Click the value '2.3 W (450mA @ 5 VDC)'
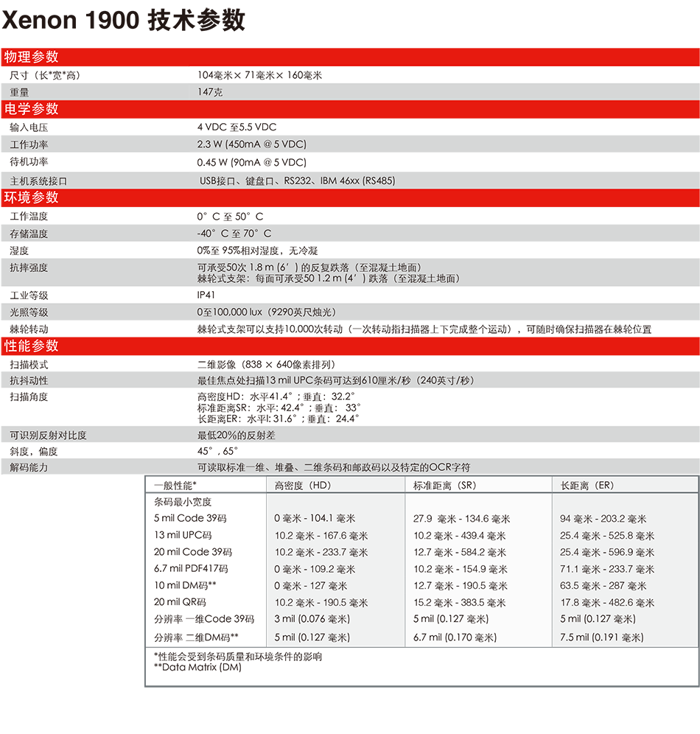 252,144
